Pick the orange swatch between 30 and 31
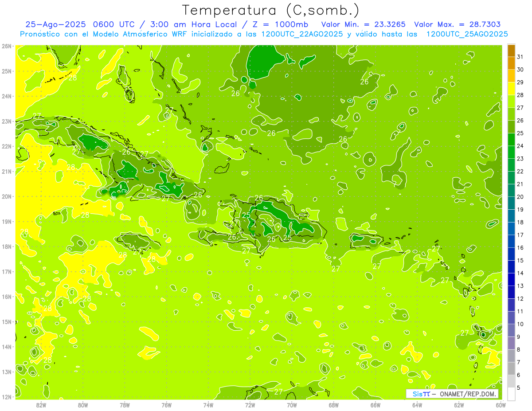Image resolution: width=532 pixels, height=411 pixels. coord(511,63)
